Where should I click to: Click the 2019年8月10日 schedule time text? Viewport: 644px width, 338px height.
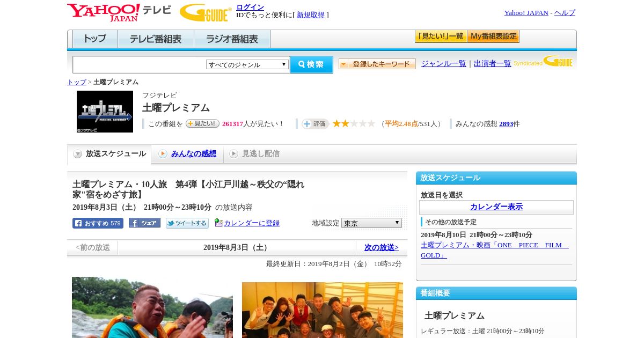pyautogui.click(x=477, y=235)
